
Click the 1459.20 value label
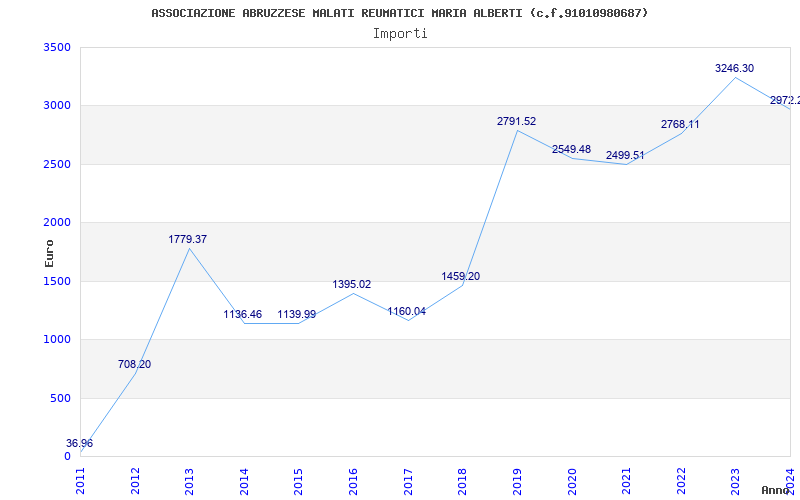pos(461,277)
